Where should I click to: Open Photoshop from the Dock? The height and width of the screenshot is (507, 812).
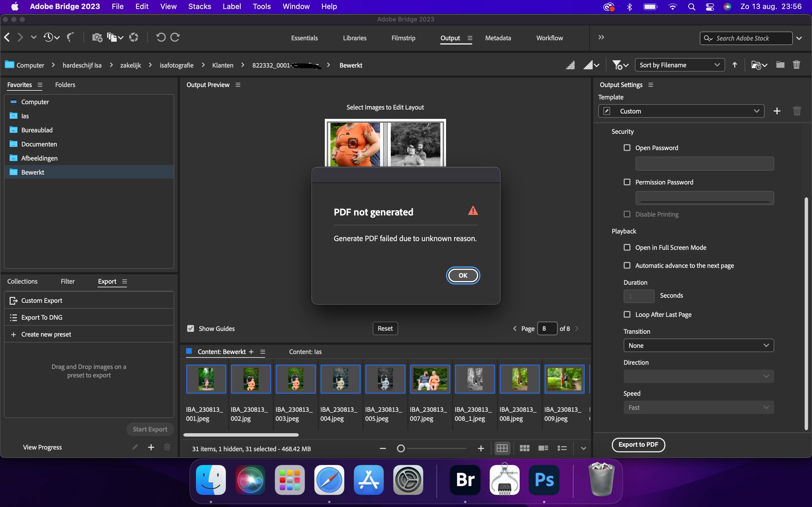[544, 480]
